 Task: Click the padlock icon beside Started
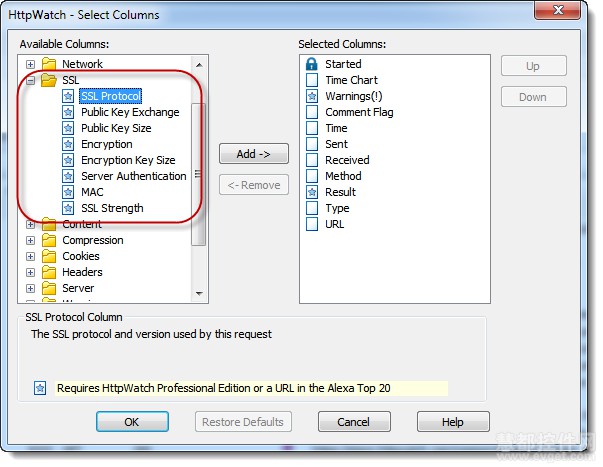311,64
